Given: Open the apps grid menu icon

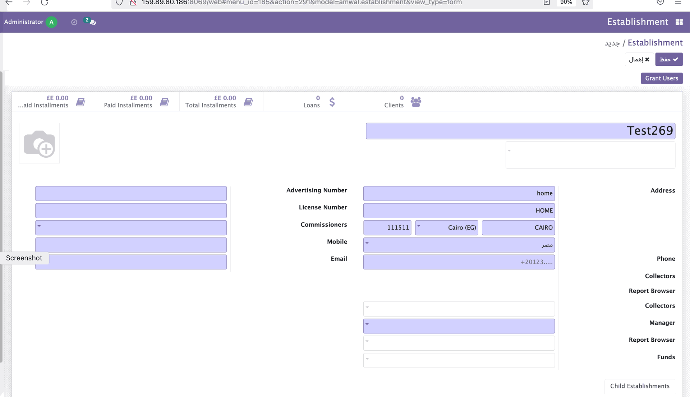Looking at the screenshot, I should click(x=679, y=22).
